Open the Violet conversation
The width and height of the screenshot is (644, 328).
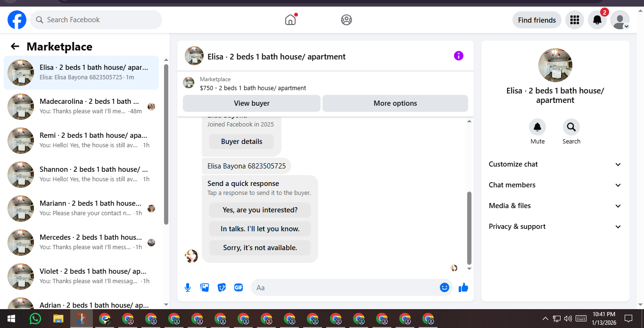[81, 277]
